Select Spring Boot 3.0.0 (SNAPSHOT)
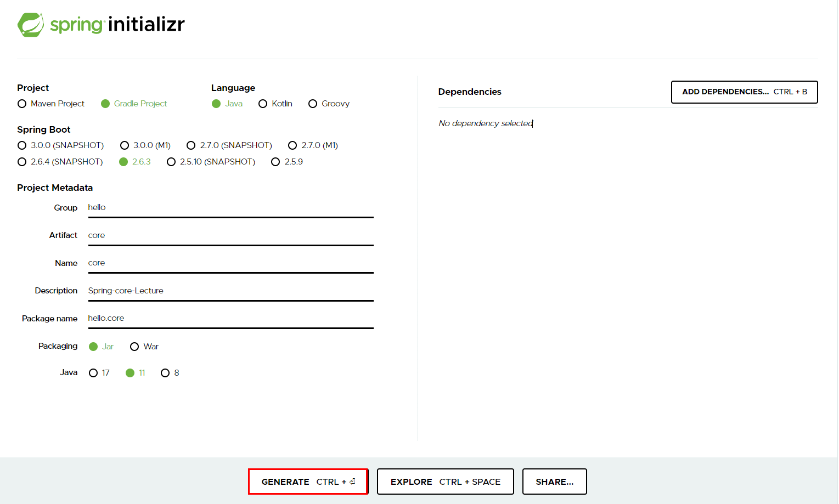This screenshot has width=839, height=504. point(61,145)
